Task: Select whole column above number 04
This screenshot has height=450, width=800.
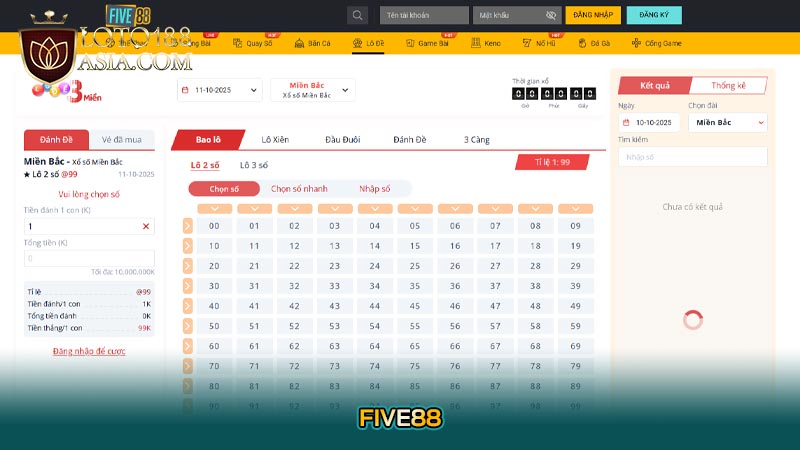Action: click(x=375, y=209)
